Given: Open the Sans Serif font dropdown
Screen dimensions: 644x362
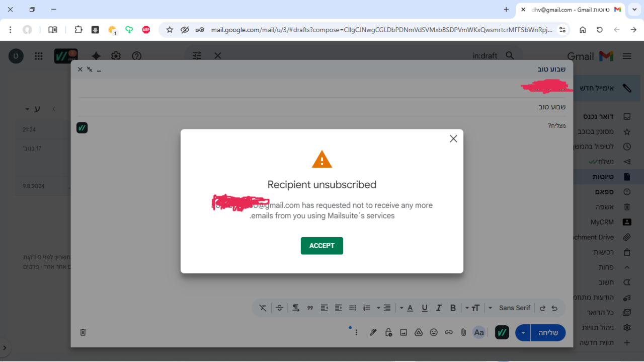Looking at the screenshot, I should tap(510, 308).
